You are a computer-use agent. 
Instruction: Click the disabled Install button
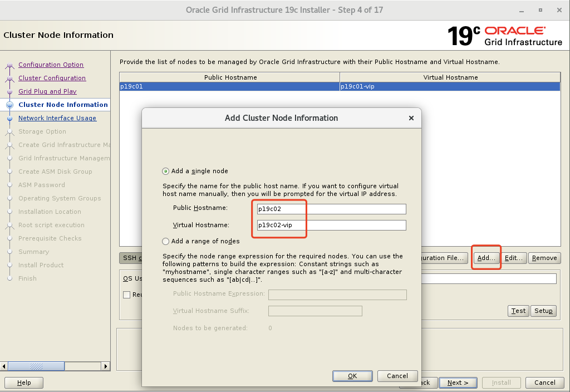[502, 383]
